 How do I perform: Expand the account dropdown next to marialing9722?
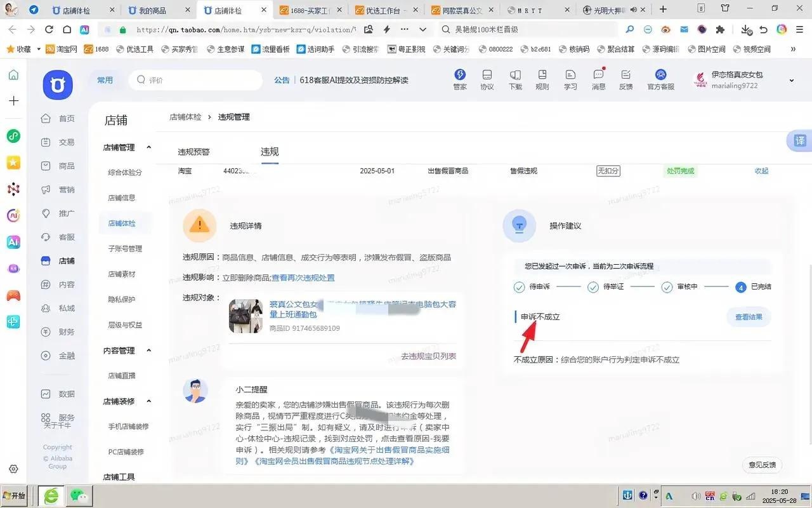click(791, 81)
